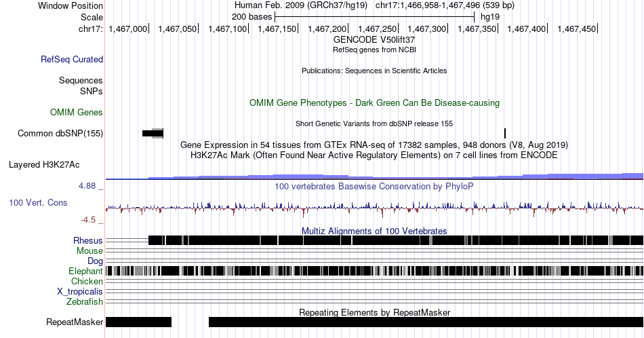Click the Window Position label
This screenshot has height=338, width=644.
71,5
